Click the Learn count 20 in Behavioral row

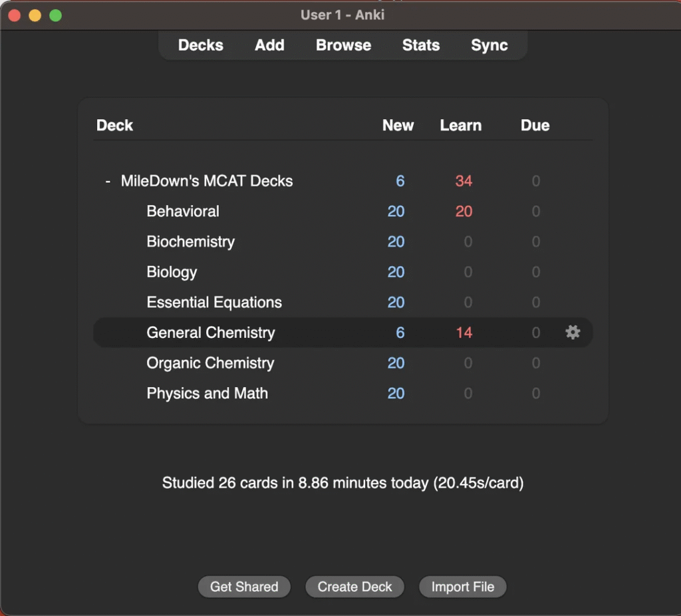464,212
